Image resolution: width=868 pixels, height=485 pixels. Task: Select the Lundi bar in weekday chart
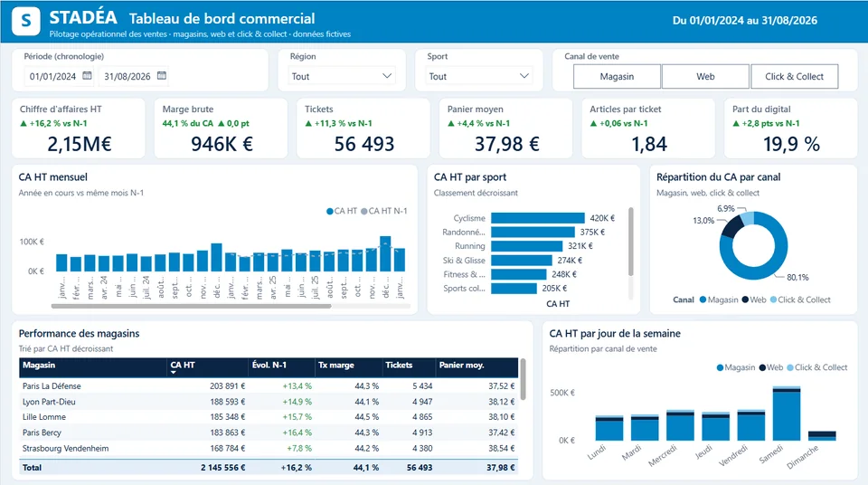pos(609,428)
